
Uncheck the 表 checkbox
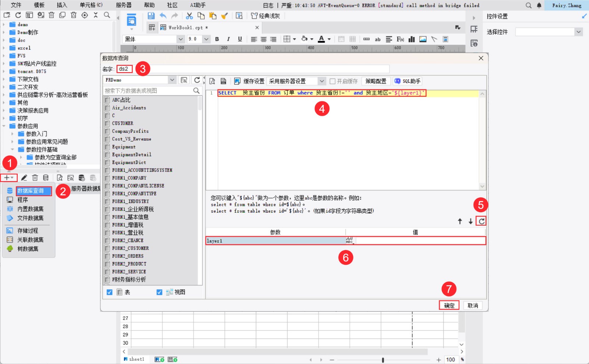(x=109, y=292)
